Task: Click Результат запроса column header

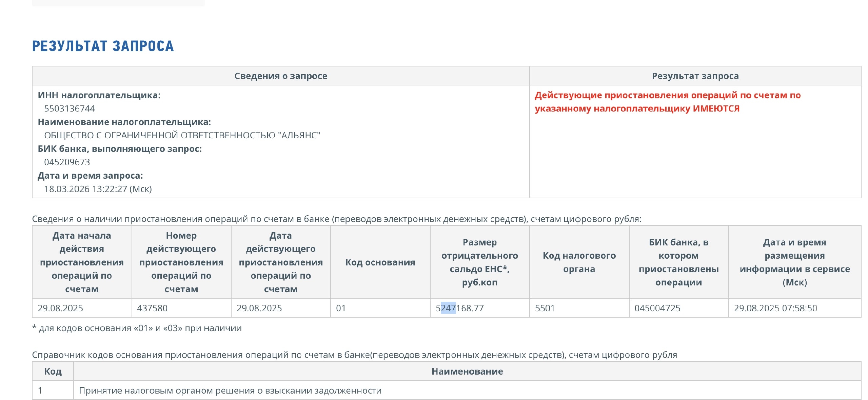Action: (695, 76)
